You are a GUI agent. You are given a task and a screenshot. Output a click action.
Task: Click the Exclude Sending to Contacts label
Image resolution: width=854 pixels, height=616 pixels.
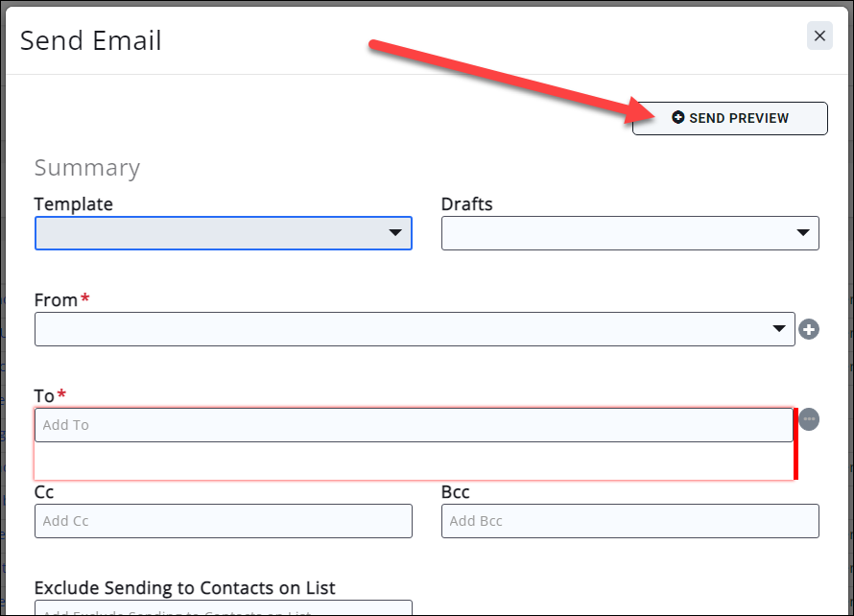coord(184,587)
